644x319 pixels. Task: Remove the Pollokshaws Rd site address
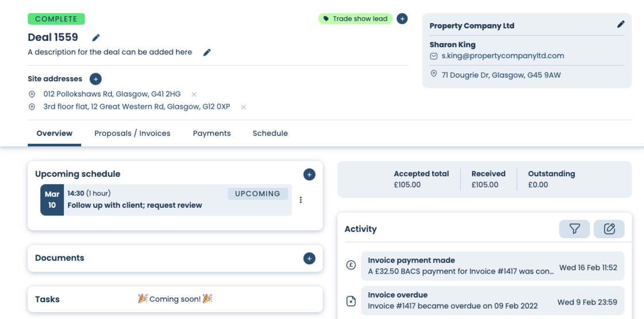[x=194, y=94]
